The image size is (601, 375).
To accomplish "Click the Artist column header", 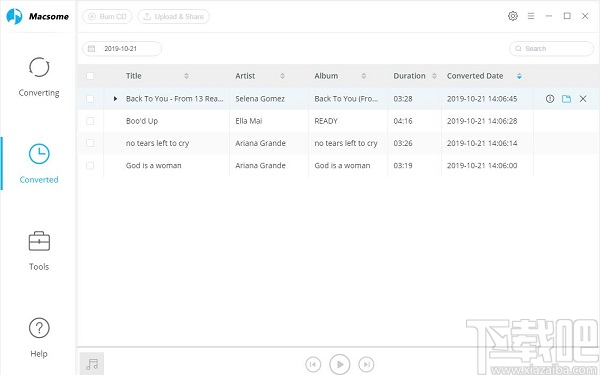I will coord(245,76).
